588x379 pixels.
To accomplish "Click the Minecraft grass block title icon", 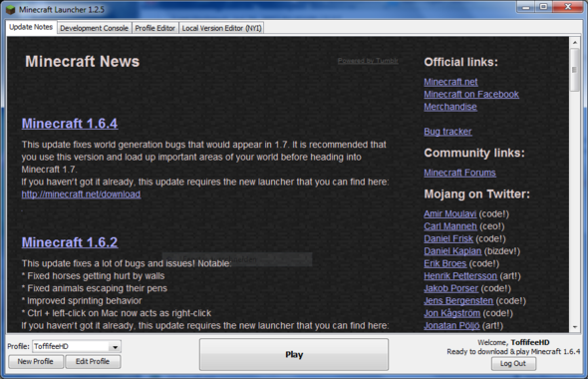I will click(x=11, y=9).
